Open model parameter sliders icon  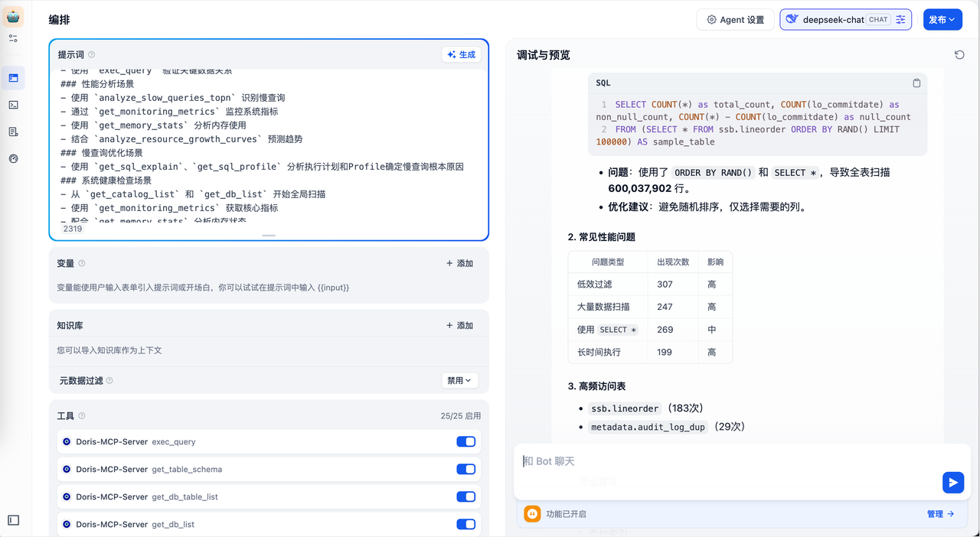tap(900, 20)
